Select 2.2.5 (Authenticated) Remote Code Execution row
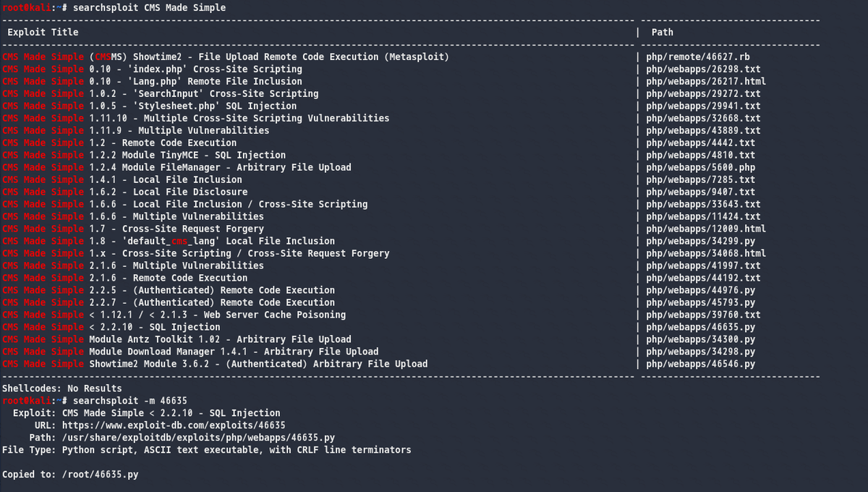868x492 pixels. pos(169,290)
